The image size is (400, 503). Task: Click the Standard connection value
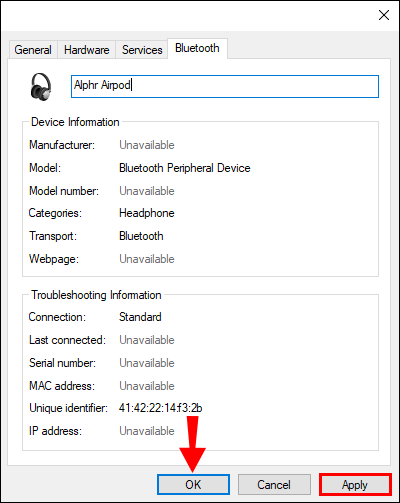coord(140,317)
